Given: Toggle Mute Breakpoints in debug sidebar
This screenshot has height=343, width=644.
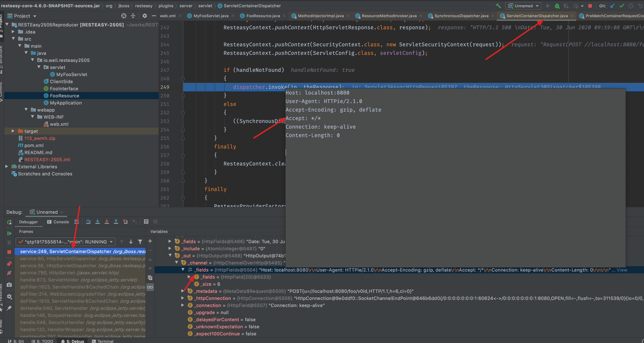Looking at the screenshot, I should pyautogui.click(x=9, y=273).
